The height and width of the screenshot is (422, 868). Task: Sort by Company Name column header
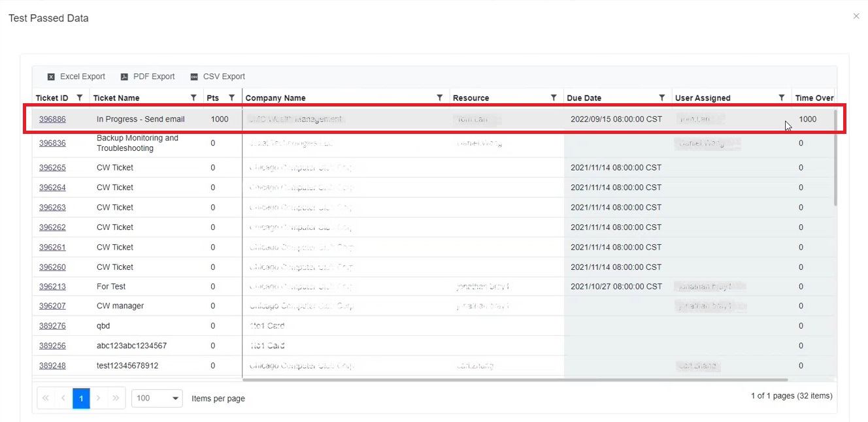[x=275, y=98]
